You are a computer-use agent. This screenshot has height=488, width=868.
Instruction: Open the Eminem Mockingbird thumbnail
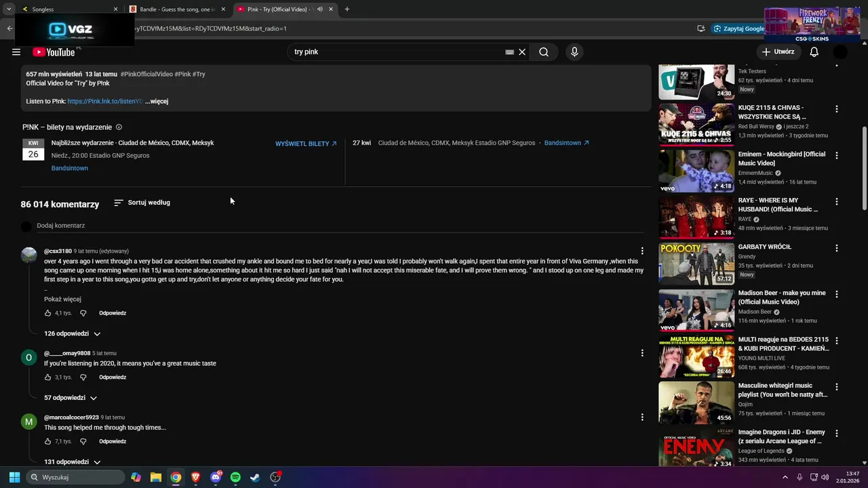(696, 171)
